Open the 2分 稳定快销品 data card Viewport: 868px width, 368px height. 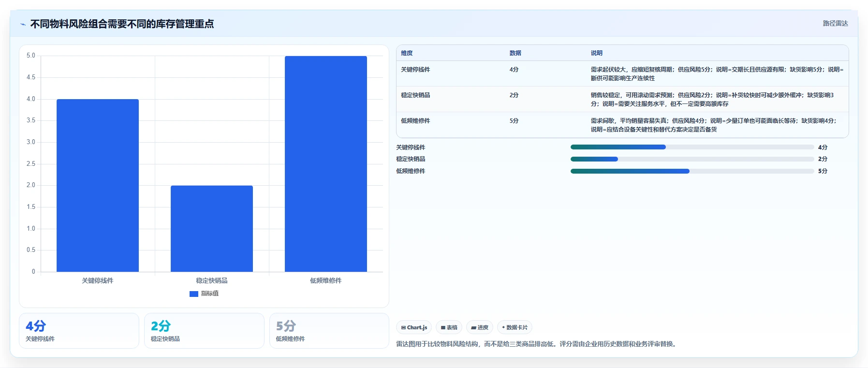tap(204, 331)
